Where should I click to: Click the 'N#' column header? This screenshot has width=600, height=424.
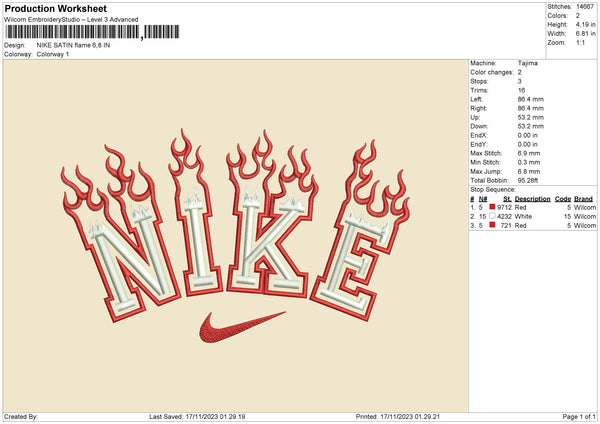point(483,199)
